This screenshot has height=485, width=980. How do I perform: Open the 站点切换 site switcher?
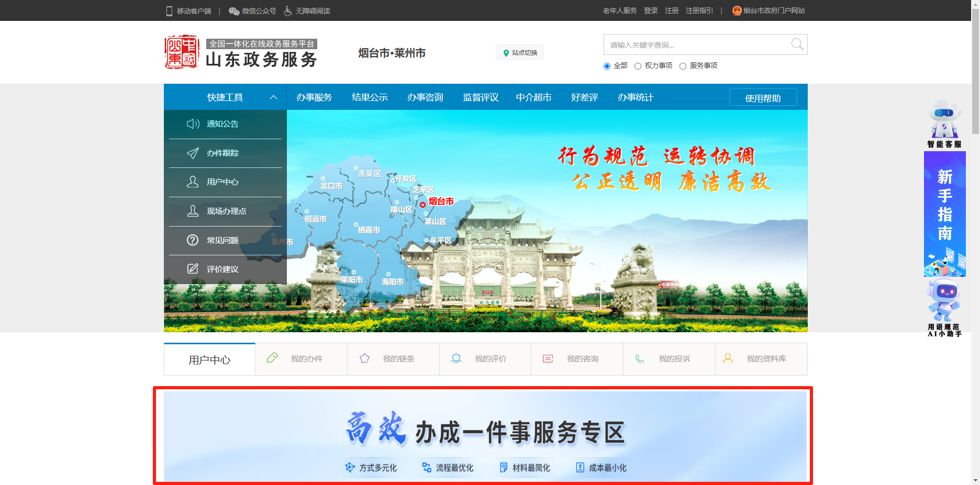(520, 53)
